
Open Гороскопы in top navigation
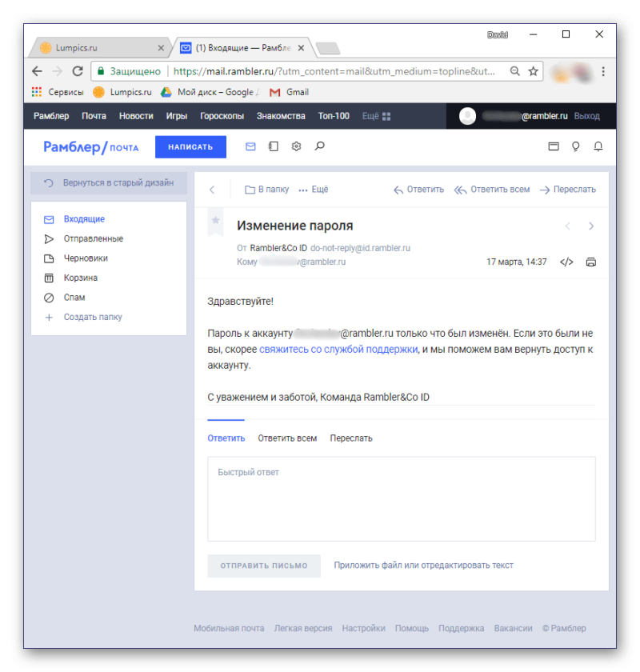222,116
